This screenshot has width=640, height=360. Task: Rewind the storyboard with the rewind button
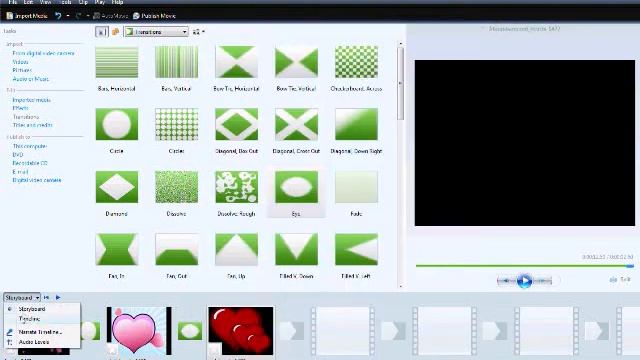click(47, 298)
